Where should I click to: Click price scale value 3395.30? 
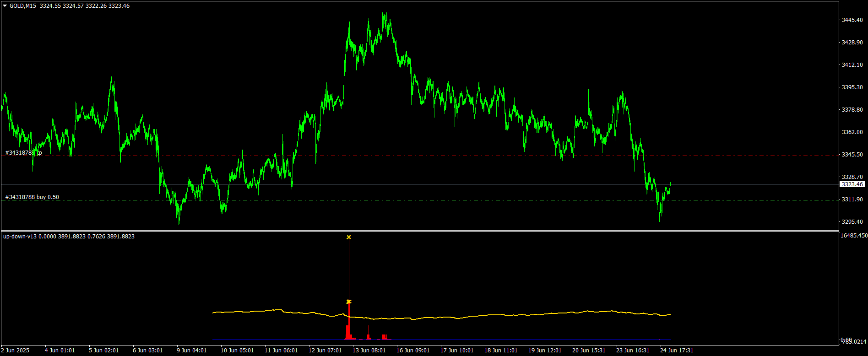(852, 87)
